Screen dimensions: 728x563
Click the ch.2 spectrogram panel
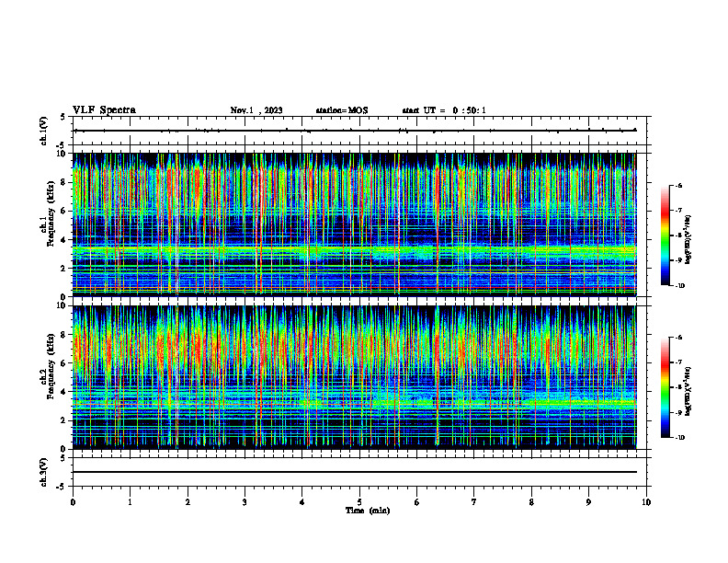click(354, 377)
